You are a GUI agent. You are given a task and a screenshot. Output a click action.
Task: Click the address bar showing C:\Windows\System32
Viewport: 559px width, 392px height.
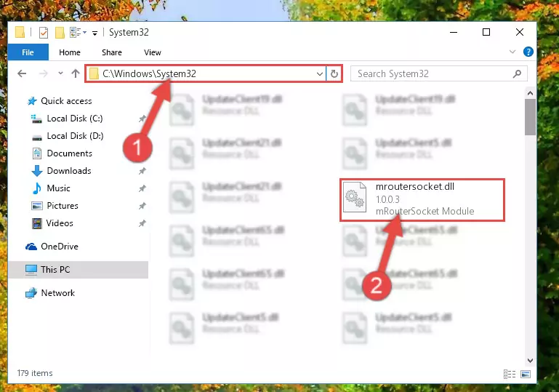coord(206,74)
